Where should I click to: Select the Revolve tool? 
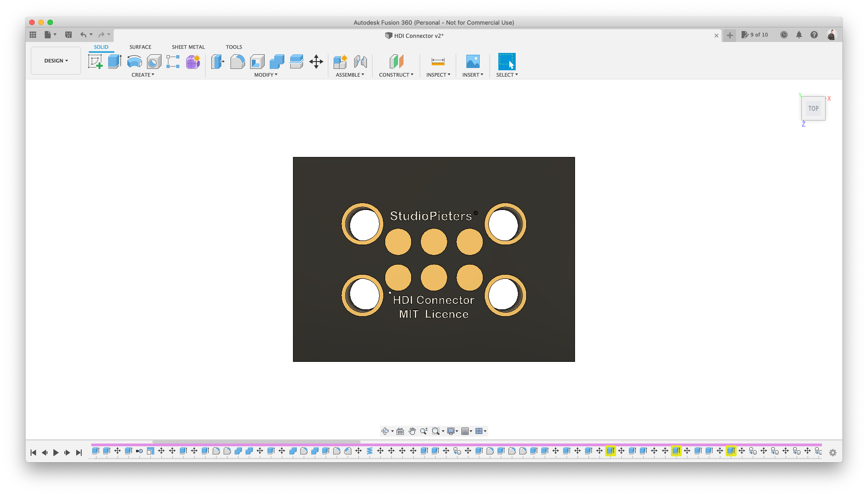pos(134,62)
